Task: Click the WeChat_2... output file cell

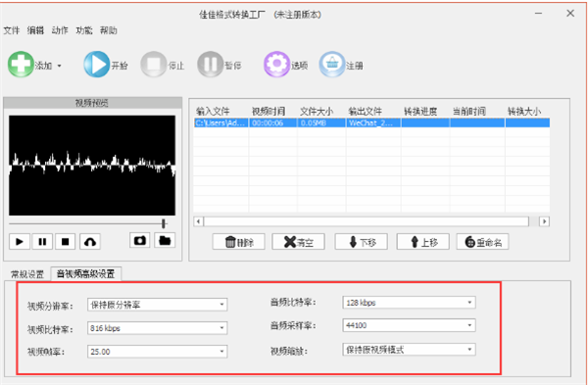Action: 373,123
